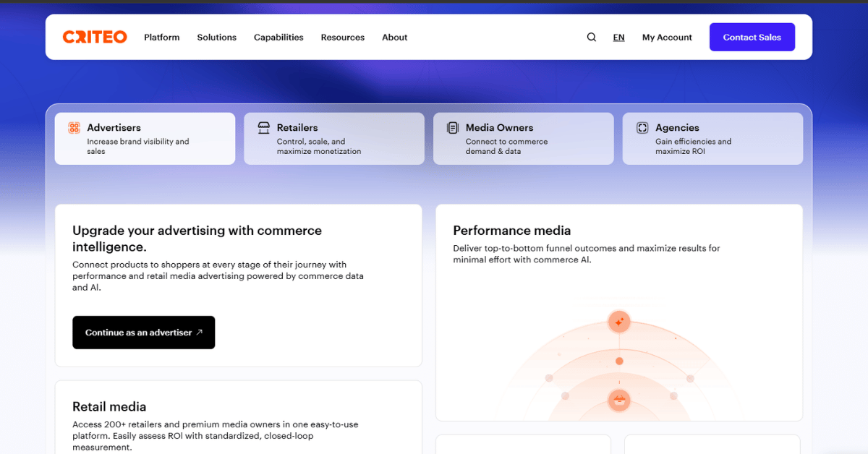Open the Capabilities menu
868x454 pixels.
278,37
